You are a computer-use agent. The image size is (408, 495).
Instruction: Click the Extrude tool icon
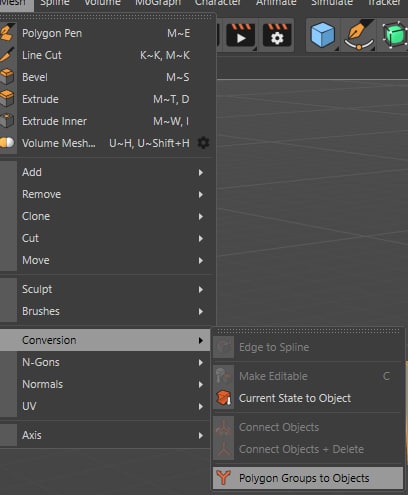click(x=7, y=99)
